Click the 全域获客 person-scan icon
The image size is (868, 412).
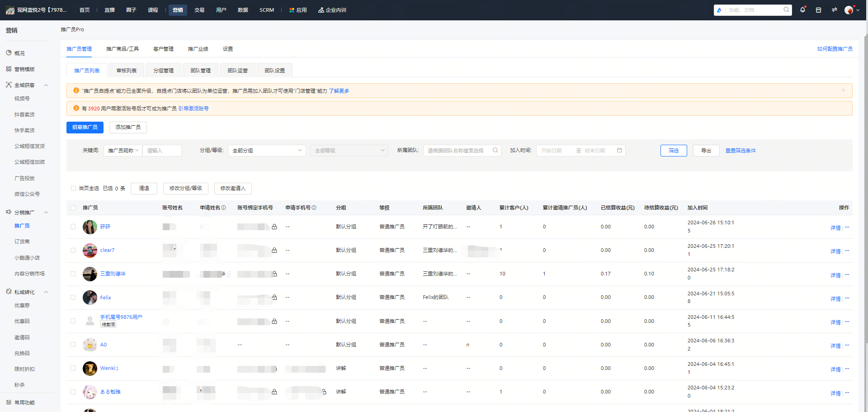9,85
